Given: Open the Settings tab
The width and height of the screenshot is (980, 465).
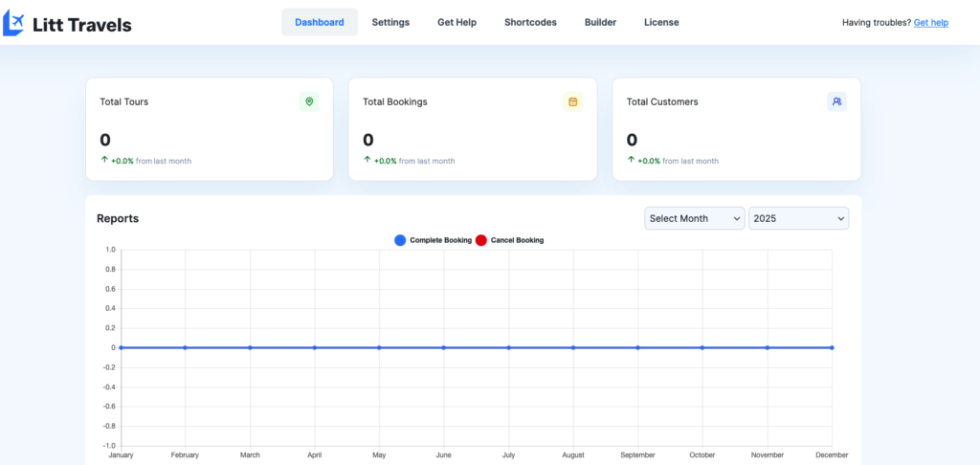Looking at the screenshot, I should 390,22.
